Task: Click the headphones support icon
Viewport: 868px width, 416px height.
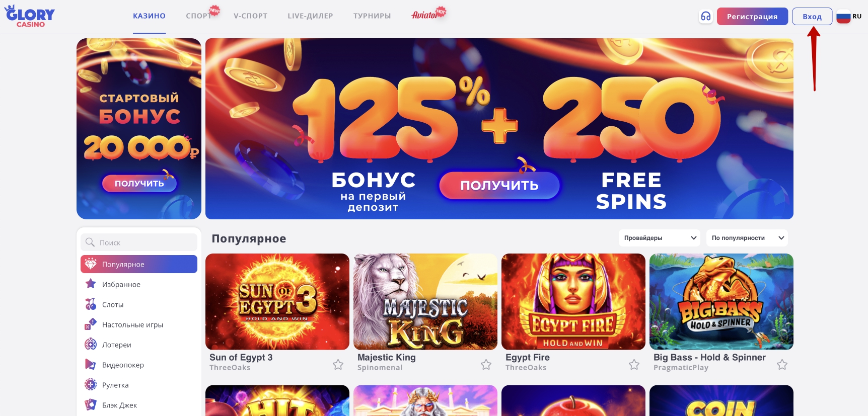Action: [x=706, y=17]
